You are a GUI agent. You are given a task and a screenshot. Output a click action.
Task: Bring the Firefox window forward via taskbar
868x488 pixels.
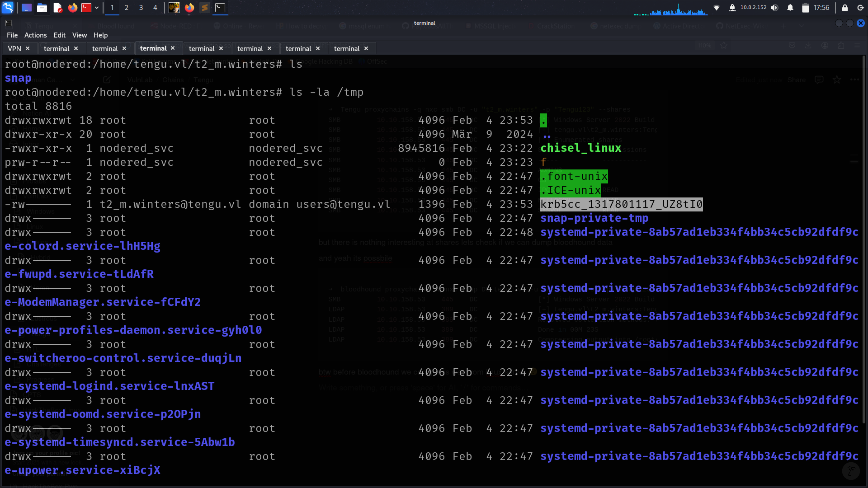[189, 8]
